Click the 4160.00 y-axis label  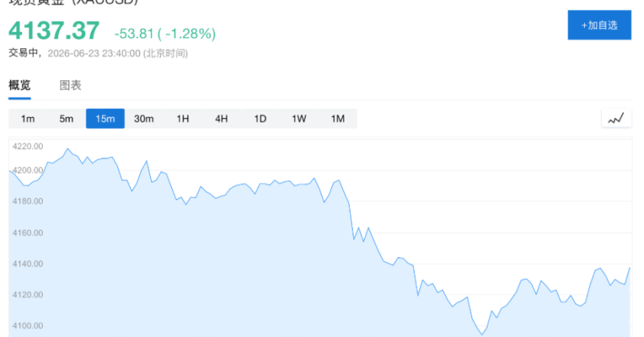pos(28,233)
